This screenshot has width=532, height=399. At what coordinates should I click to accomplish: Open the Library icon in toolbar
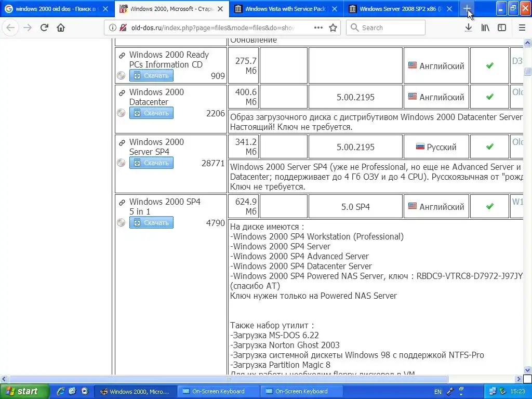pyautogui.click(x=485, y=28)
